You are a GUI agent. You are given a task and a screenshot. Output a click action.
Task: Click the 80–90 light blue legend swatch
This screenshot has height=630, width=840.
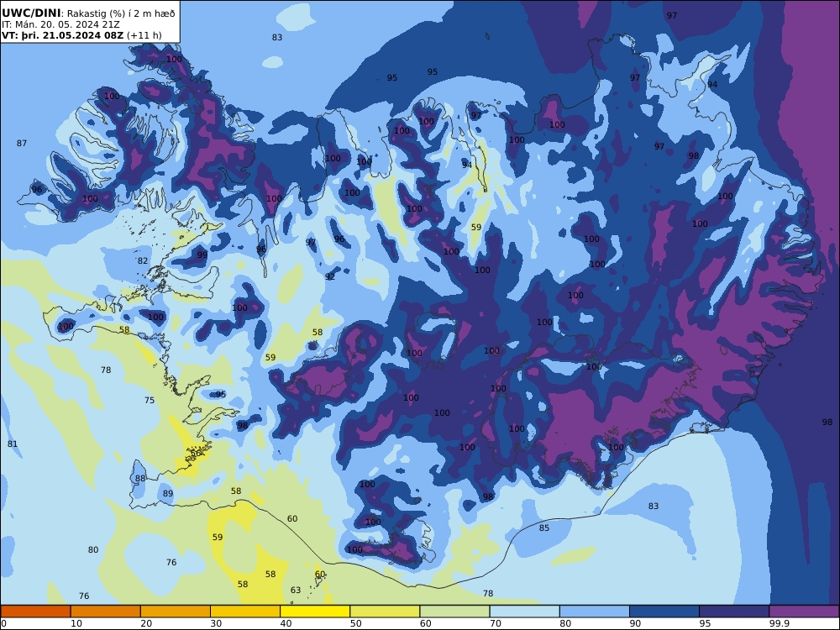[x=595, y=612]
